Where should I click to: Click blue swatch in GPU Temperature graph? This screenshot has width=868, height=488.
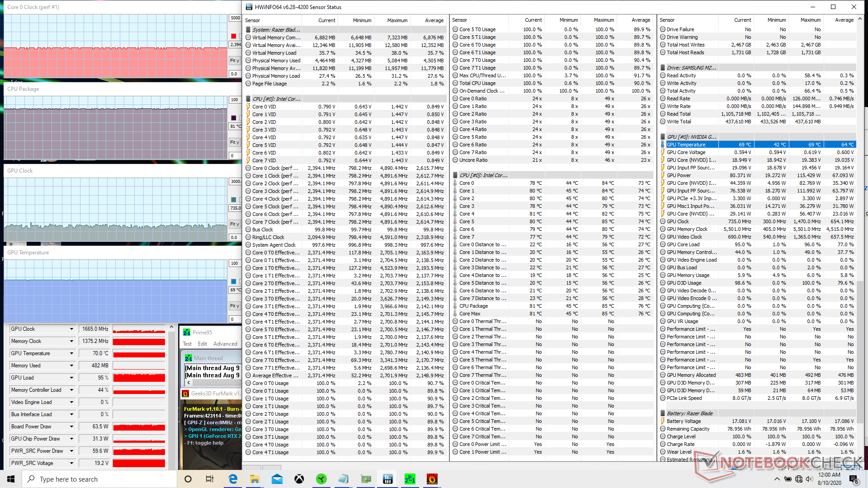tap(234, 282)
